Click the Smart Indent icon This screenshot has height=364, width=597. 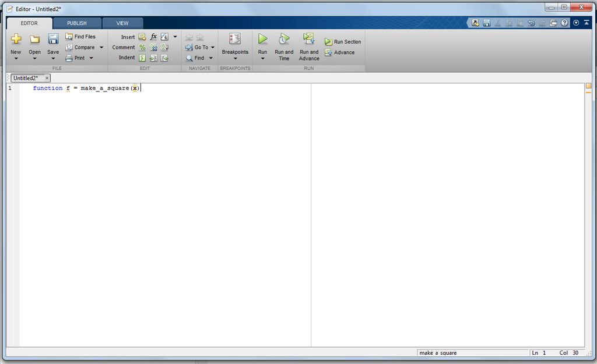point(142,58)
